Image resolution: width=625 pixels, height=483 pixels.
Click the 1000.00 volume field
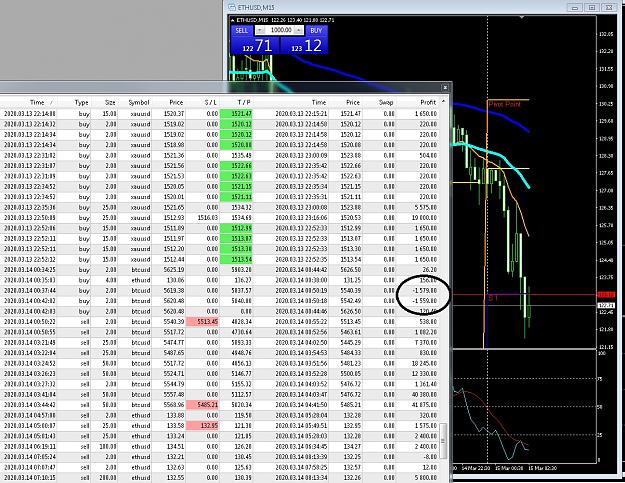[279, 30]
